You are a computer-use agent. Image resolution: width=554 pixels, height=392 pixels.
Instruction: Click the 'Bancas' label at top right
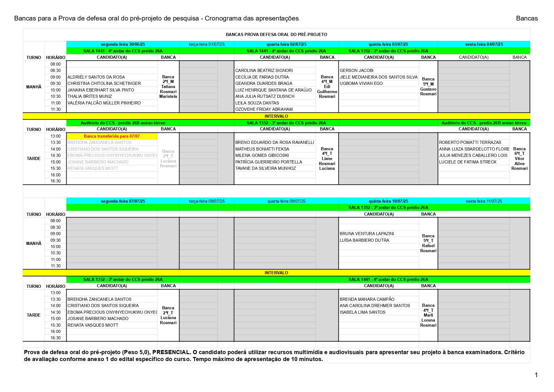527,19
